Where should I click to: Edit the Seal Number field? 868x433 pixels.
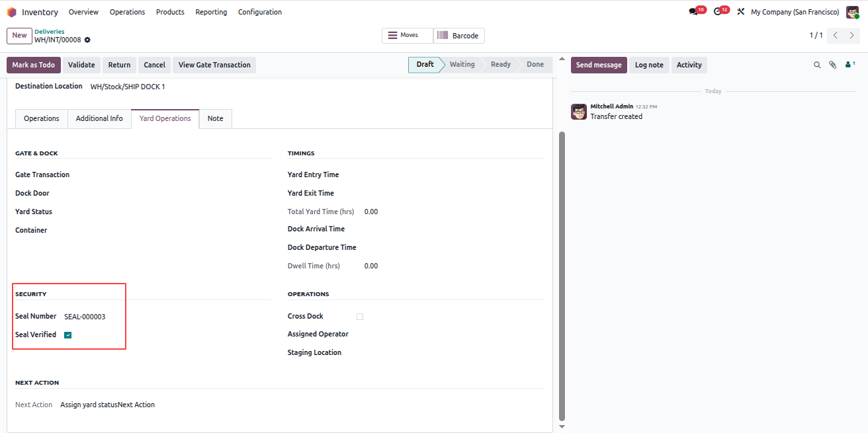tap(165, 317)
